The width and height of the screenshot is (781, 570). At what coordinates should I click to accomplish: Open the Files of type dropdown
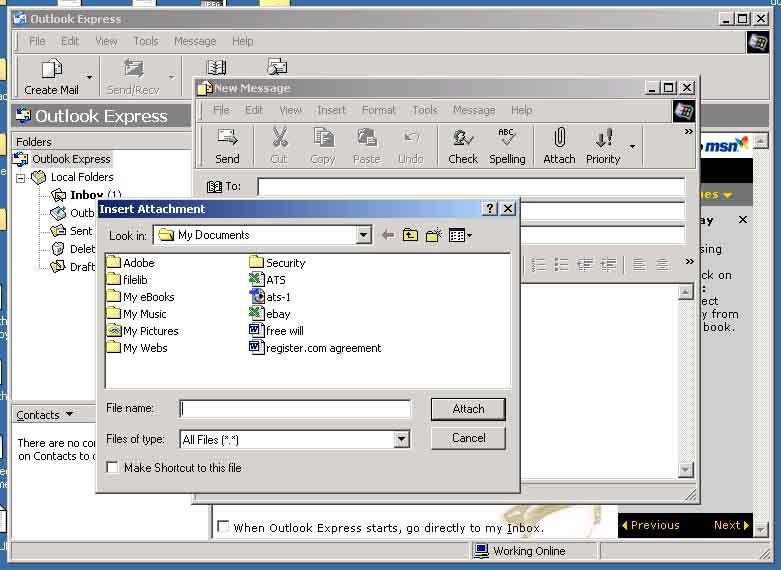(401, 439)
